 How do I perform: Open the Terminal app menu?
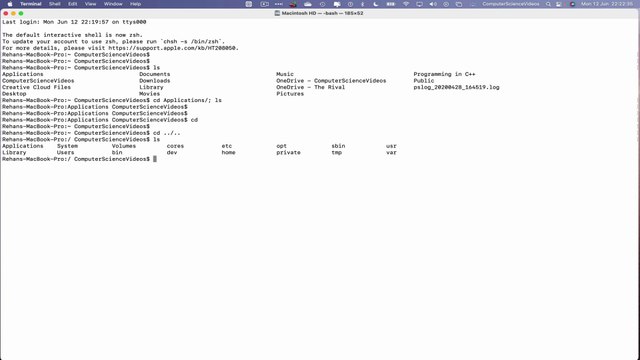31,4
